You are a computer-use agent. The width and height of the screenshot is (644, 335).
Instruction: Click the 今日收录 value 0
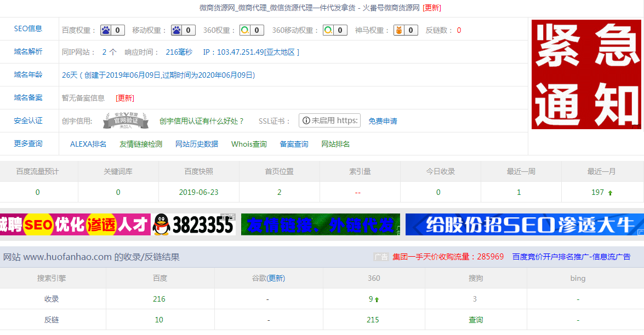(438, 192)
